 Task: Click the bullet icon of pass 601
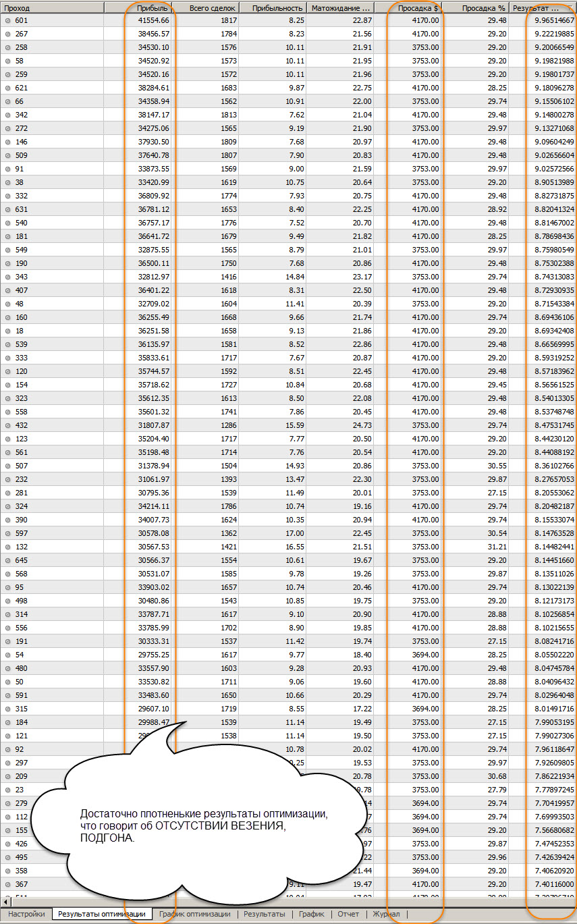[x=7, y=20]
